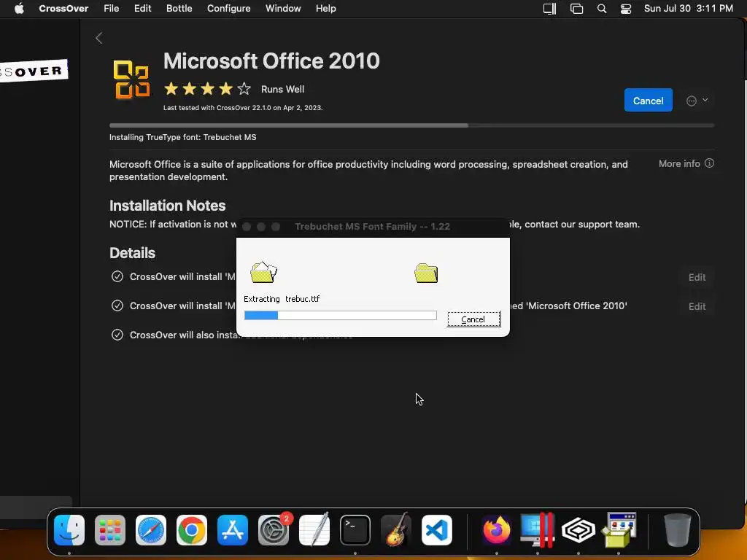Click "Extracting trebuc.ttf" text in dialog

point(282,299)
